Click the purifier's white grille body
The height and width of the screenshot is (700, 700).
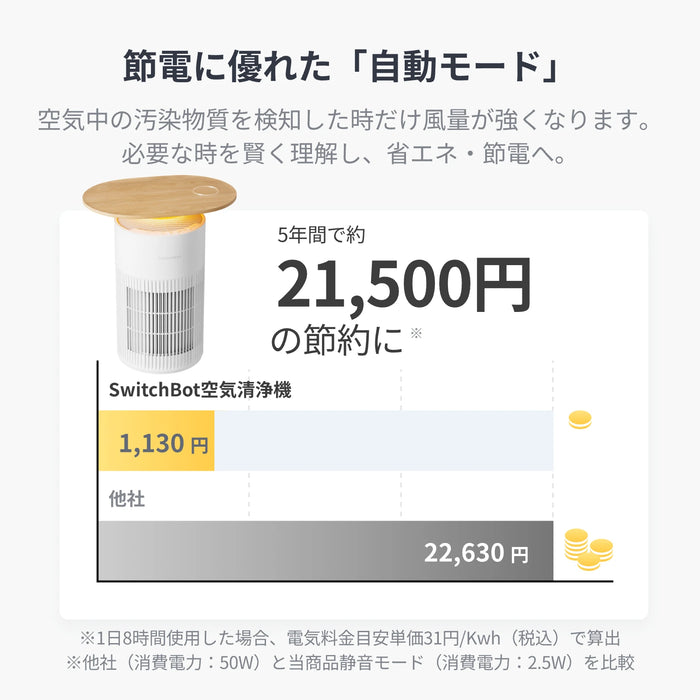point(158,310)
